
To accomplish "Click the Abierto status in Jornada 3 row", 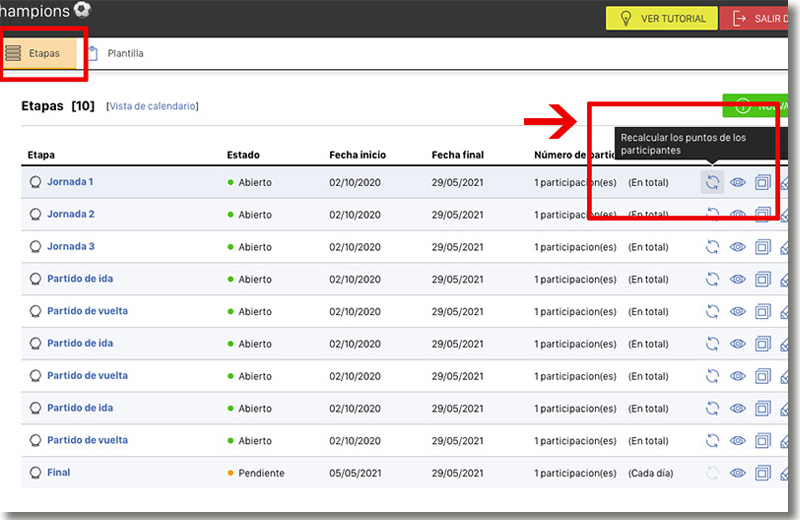I will (x=249, y=247).
